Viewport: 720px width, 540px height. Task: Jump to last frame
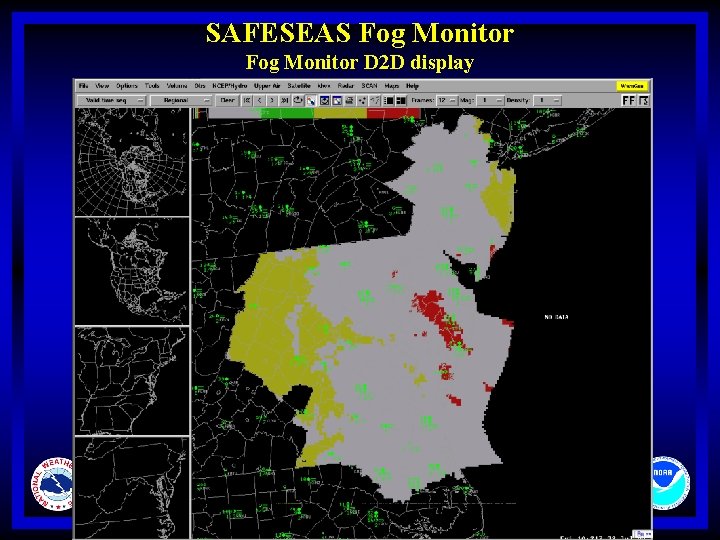point(284,100)
